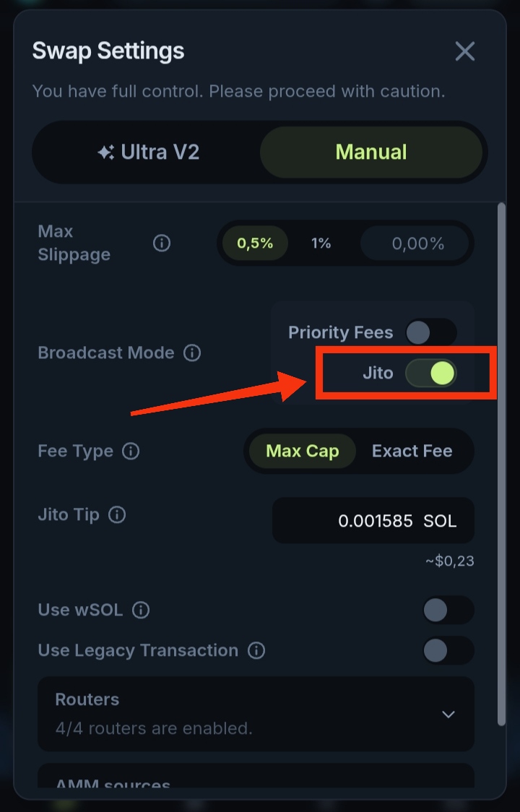The image size is (520, 812).
Task: Select the Manual mode tab
Action: click(x=371, y=152)
